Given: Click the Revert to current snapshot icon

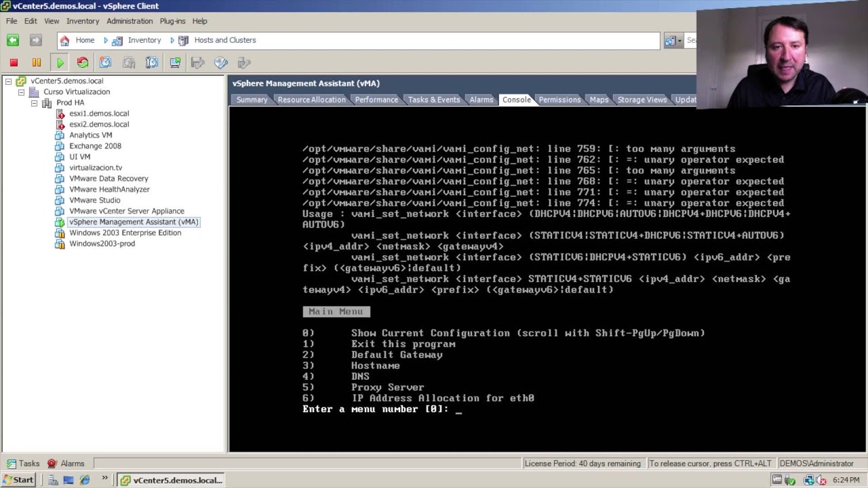Looking at the screenshot, I should click(129, 62).
